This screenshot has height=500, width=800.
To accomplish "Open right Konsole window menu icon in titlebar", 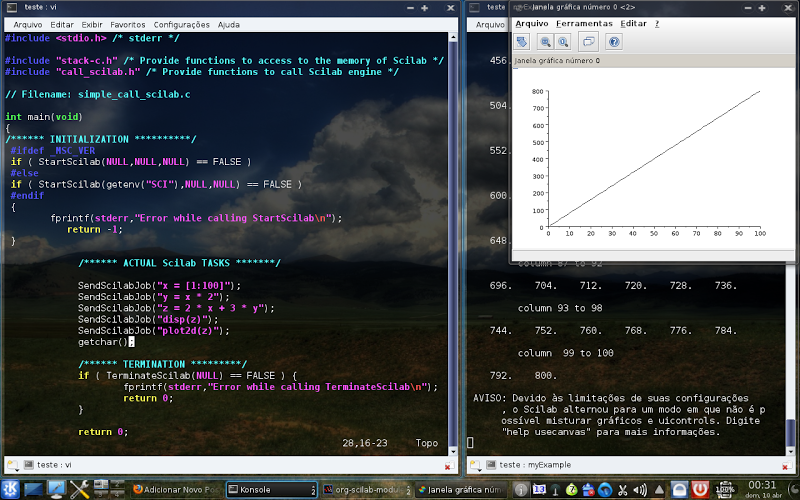I will coord(474,7).
